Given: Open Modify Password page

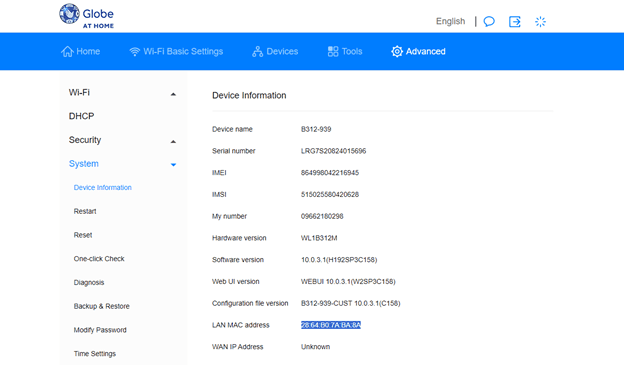Looking at the screenshot, I should click(100, 330).
